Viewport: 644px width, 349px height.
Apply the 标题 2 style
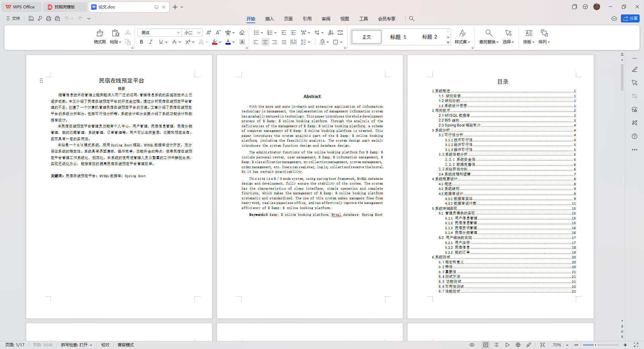tap(430, 37)
